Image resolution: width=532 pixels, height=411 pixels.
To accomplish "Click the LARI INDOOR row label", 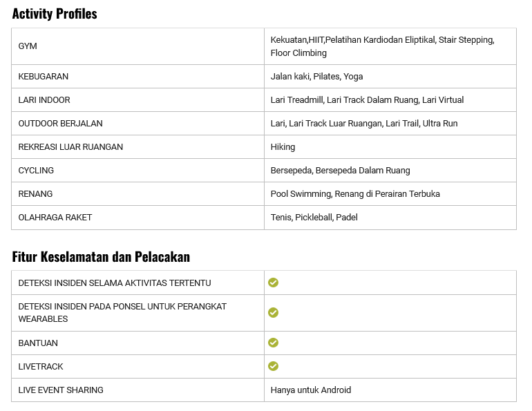I will [44, 100].
